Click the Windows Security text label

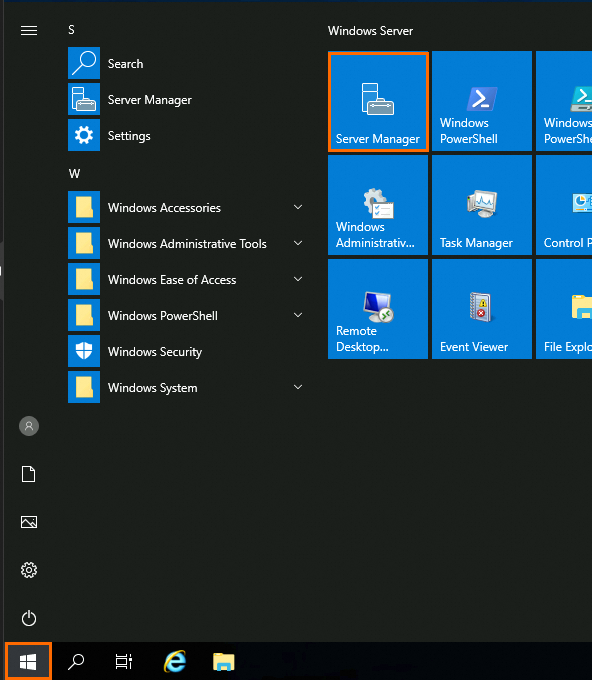point(155,352)
